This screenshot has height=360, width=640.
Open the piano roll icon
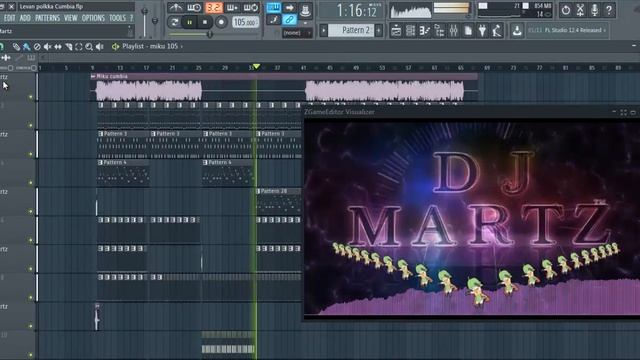(x=425, y=31)
